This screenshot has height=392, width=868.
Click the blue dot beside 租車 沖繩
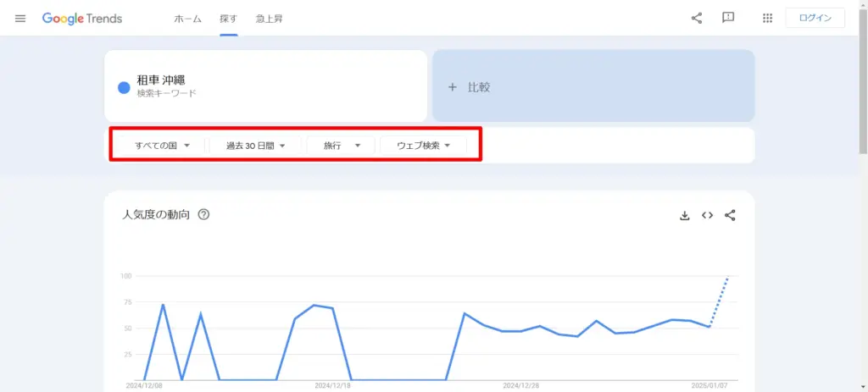tap(124, 86)
